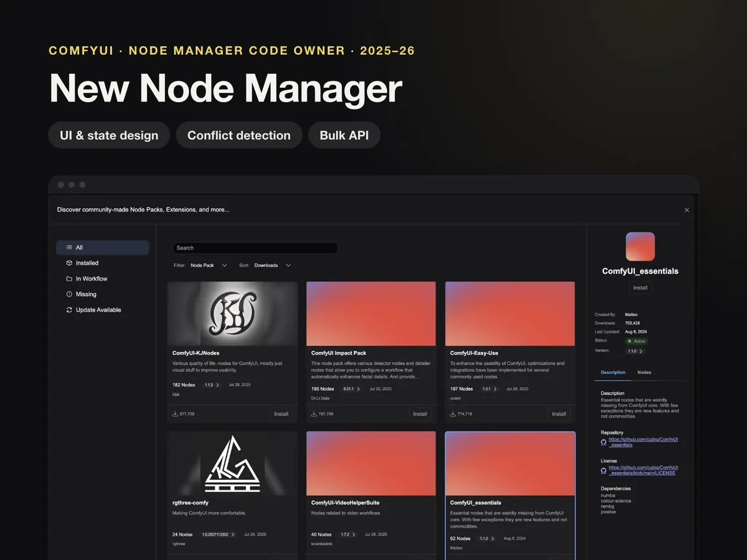This screenshot has width=747, height=560.
Task: Click the 'New Node Manager' heading
Action: [x=225, y=88]
